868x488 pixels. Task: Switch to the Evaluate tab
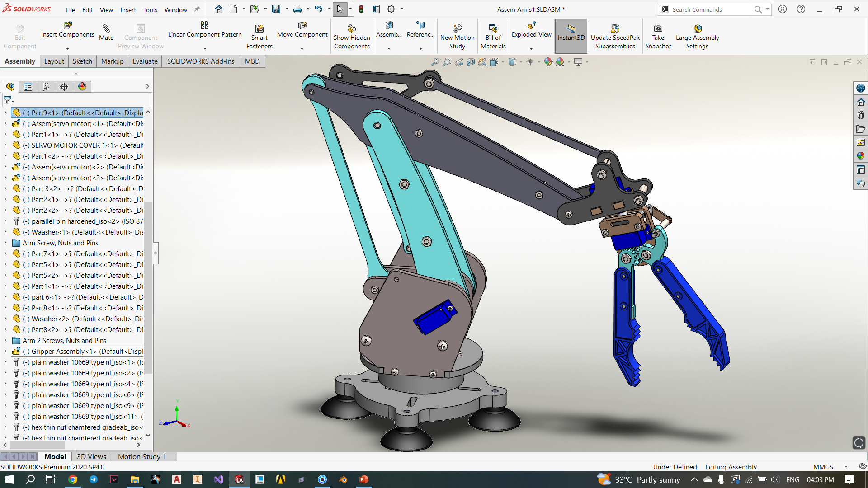click(145, 61)
